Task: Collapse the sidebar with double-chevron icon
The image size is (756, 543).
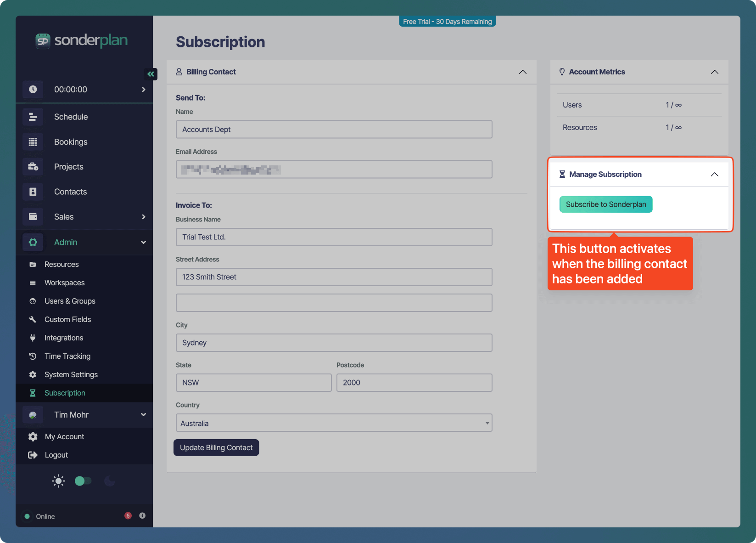Action: click(151, 74)
